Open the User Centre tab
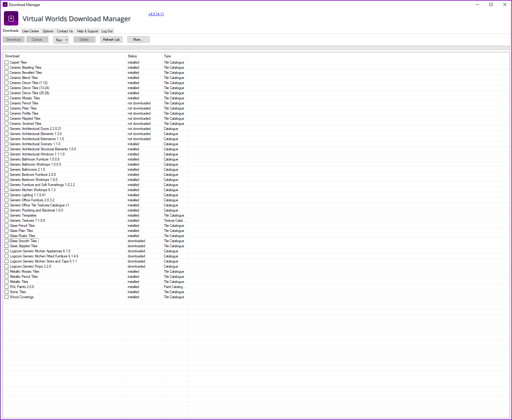The height and width of the screenshot is (420, 512). click(x=30, y=31)
